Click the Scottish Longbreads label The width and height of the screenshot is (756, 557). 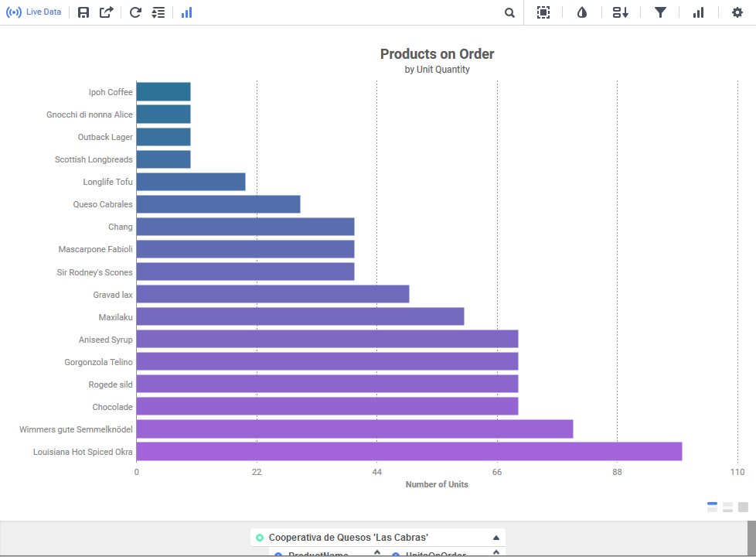coord(94,159)
